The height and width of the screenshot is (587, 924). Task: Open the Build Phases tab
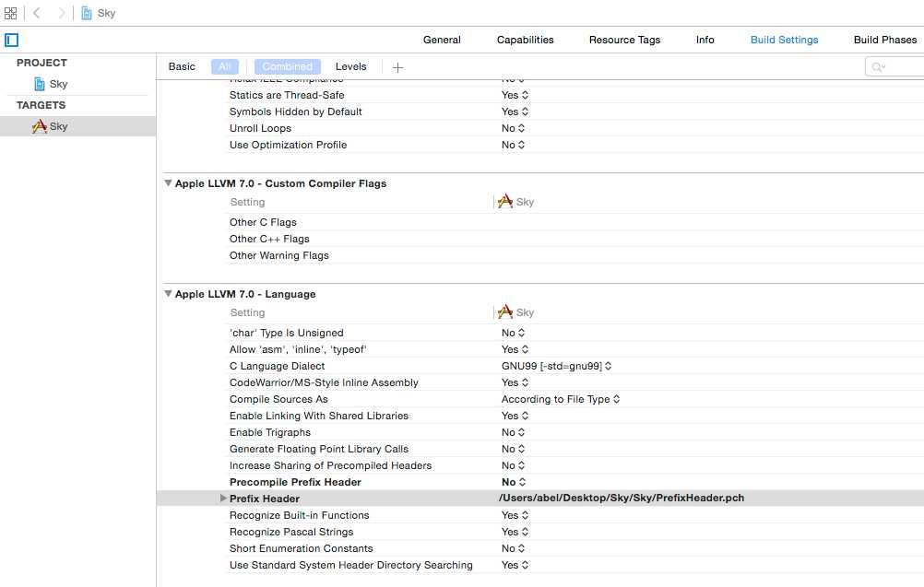point(885,40)
